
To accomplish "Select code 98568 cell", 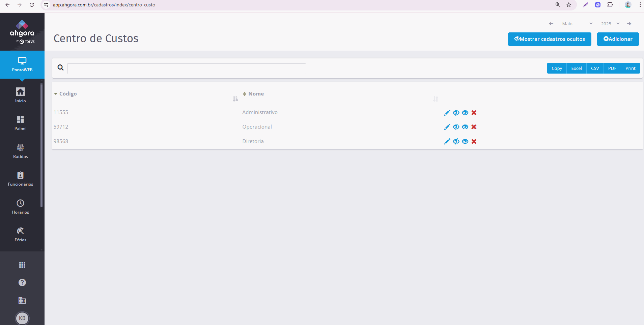I will [x=61, y=141].
